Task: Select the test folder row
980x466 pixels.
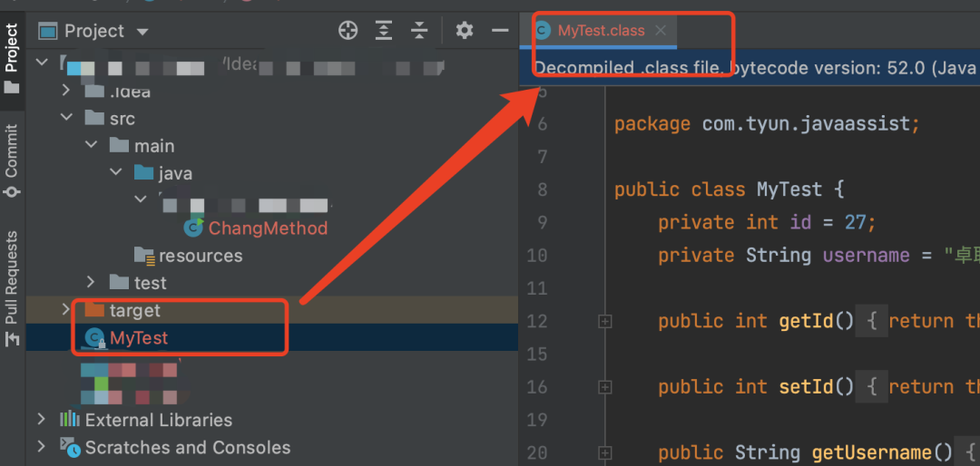Action: tap(272, 282)
